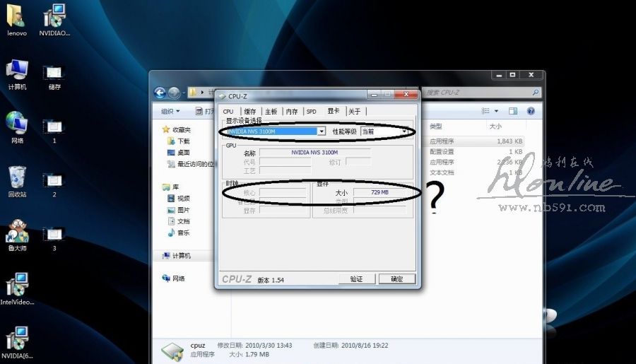Viewport: 636px width, 364px height.
Task: Expand the 组织 menu in Explorer toolbar
Action: [170, 111]
